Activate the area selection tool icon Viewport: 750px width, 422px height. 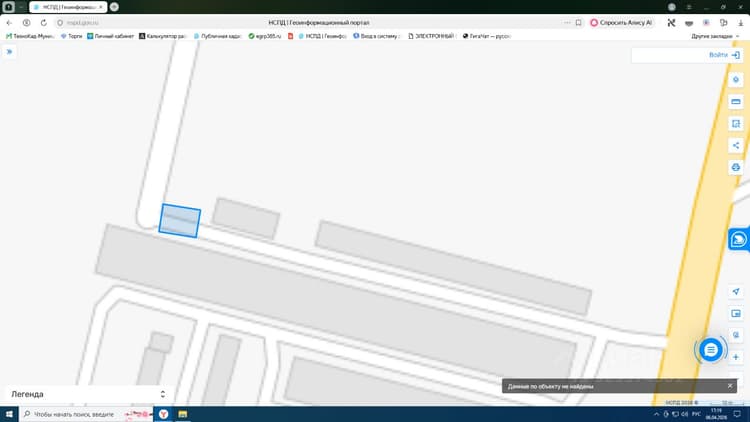tap(736, 123)
